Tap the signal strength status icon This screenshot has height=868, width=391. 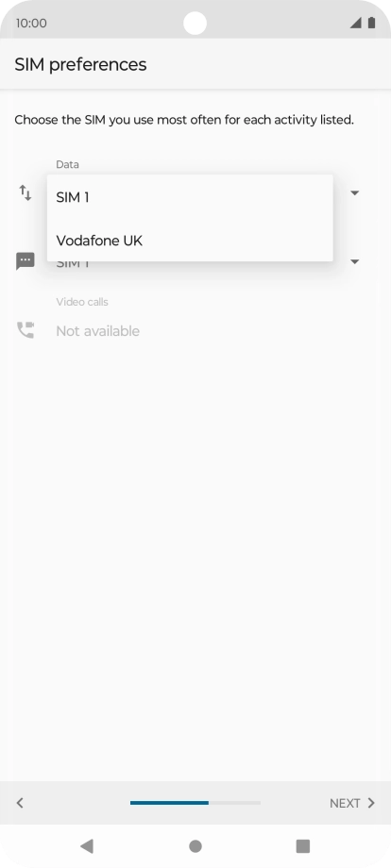355,23
